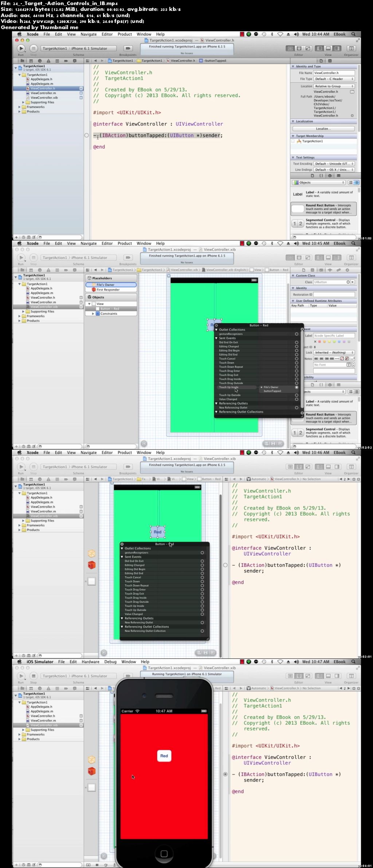Open Code Snippet library in 10:44 AM frame
The height and width of the screenshot is (868, 373).
321,176
